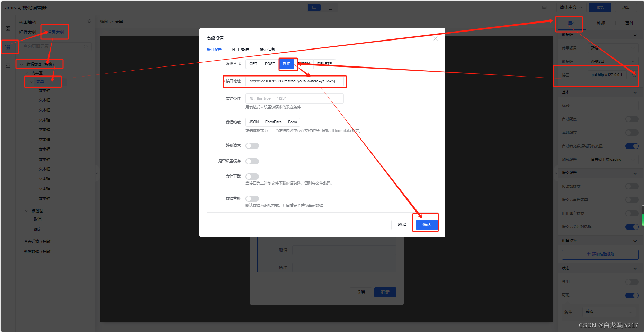Select PUT send method
The width and height of the screenshot is (644, 332).
click(286, 64)
